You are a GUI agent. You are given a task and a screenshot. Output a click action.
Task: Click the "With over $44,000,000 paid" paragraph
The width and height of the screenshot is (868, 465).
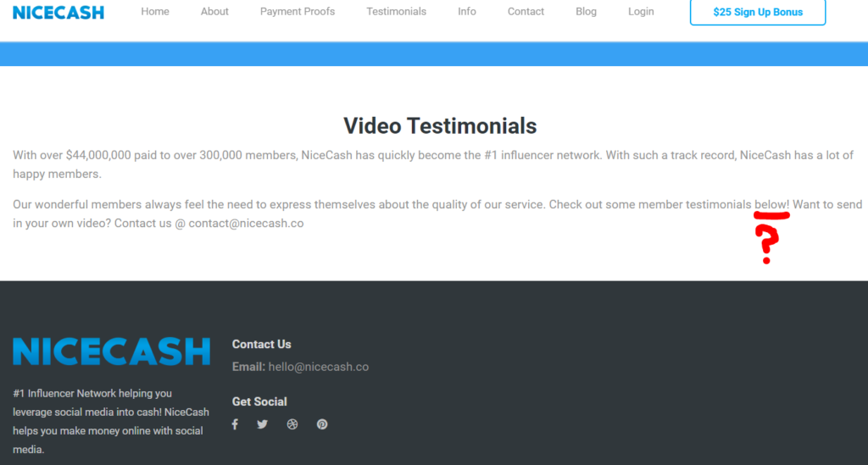[433, 164]
